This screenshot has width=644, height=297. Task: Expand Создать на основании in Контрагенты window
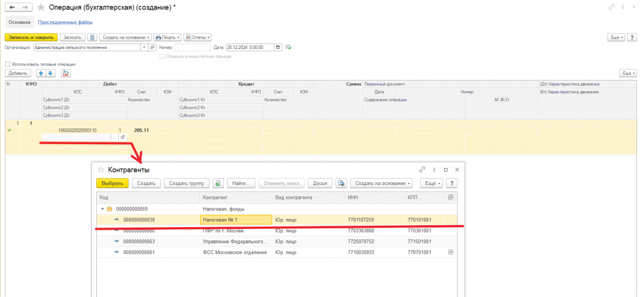pos(381,183)
